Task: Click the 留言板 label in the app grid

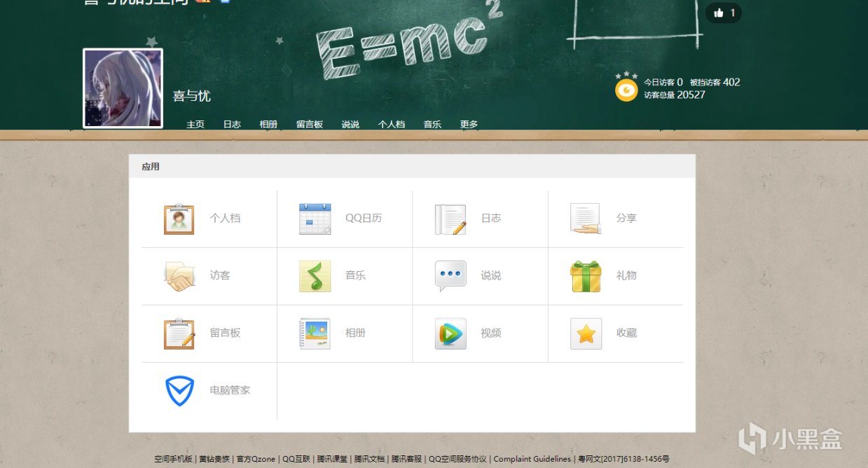Action: (x=225, y=333)
